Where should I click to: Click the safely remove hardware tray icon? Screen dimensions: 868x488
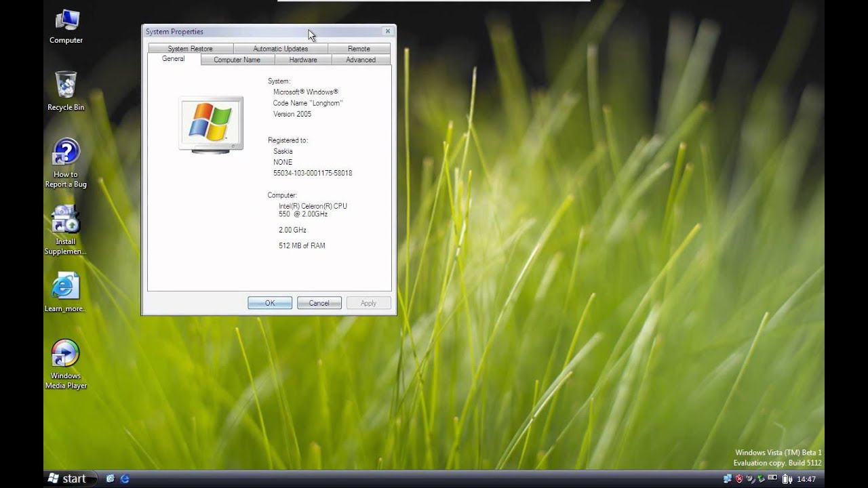tap(751, 479)
